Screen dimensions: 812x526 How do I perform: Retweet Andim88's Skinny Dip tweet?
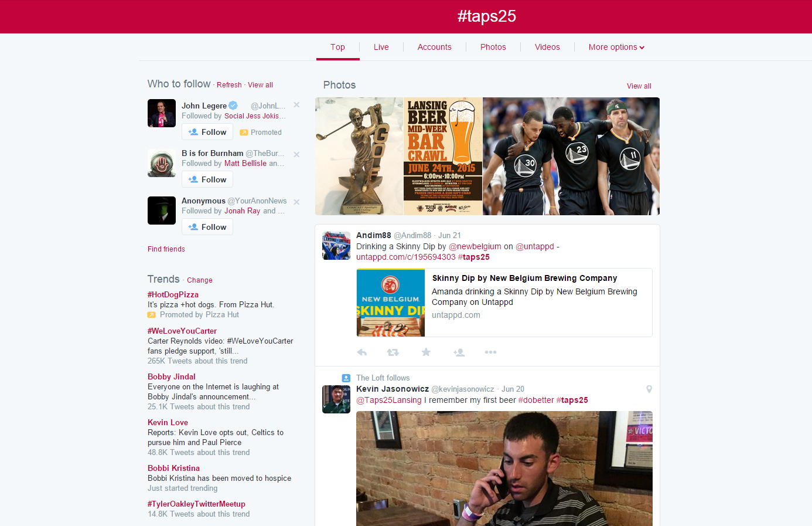pyautogui.click(x=393, y=352)
